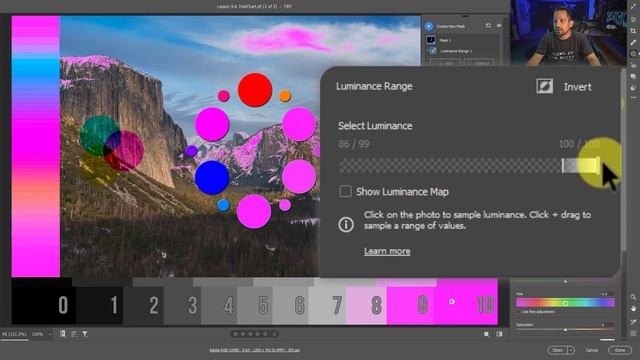
Task: Select the Edit panel icon at toolbar top
Action: pyautogui.click(x=633, y=19)
